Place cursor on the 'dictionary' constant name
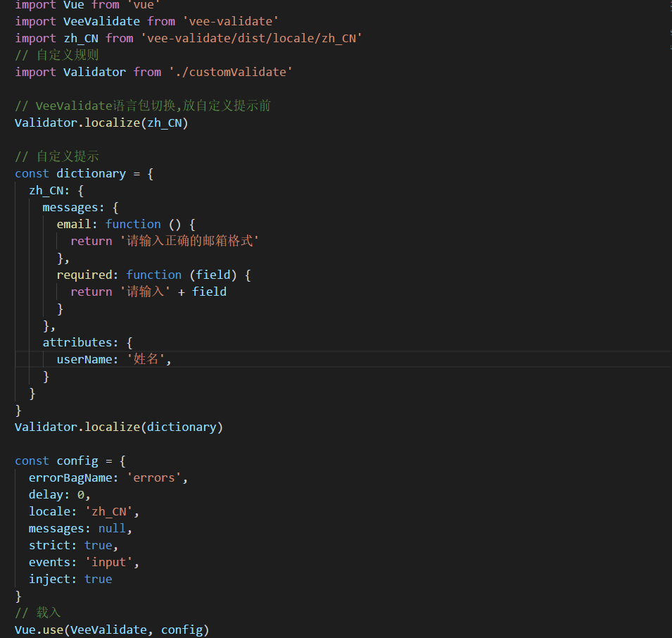This screenshot has width=672, height=638. 91,173
